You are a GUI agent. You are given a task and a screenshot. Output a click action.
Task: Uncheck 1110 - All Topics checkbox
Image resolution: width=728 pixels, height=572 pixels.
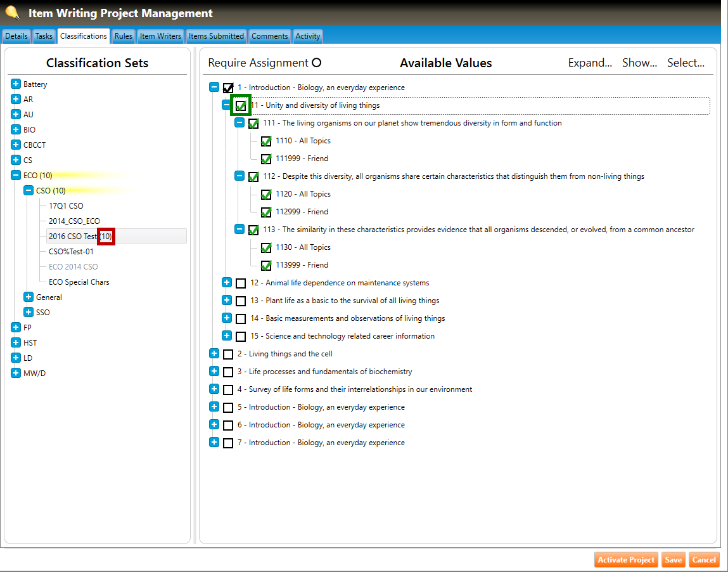266,141
